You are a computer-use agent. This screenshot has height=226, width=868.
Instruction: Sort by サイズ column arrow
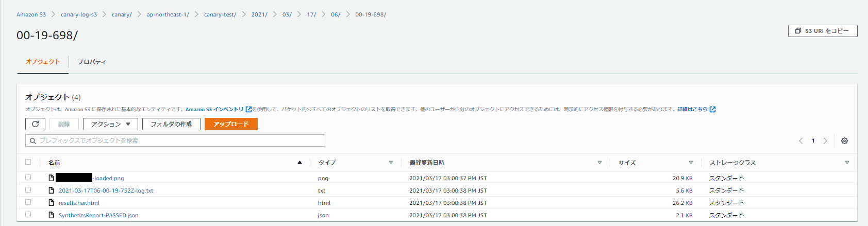click(691, 163)
